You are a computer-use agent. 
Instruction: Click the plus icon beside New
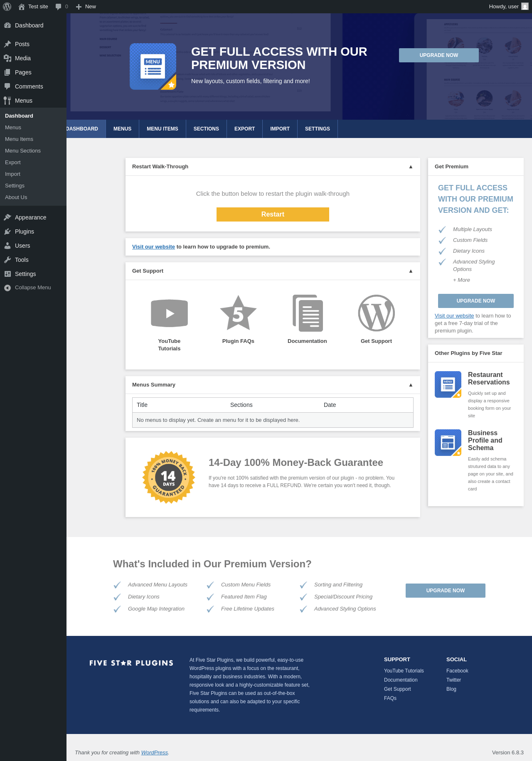pos(79,7)
